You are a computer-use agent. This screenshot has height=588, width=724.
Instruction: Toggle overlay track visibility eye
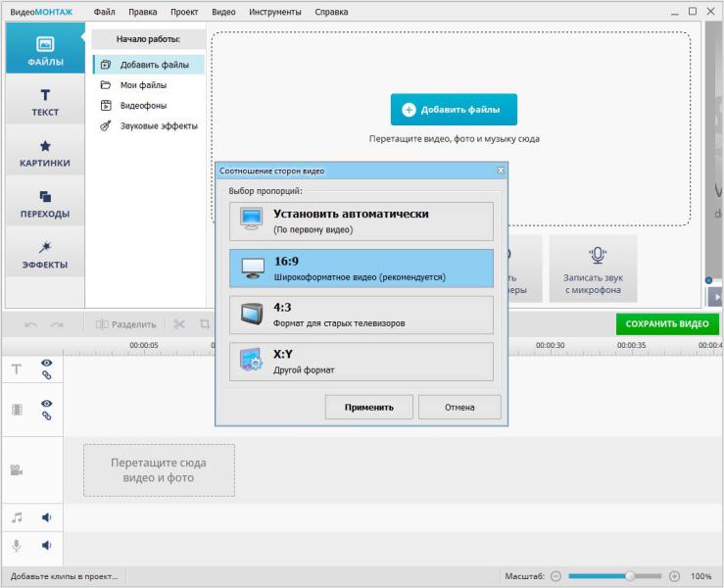[x=47, y=403]
